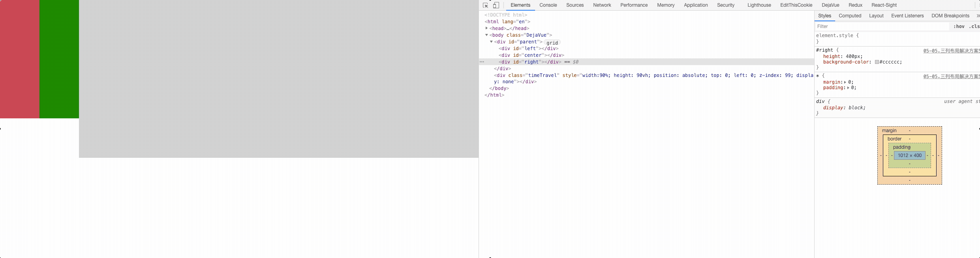Activate the inspect element picker icon
980x258 pixels.
point(486,5)
